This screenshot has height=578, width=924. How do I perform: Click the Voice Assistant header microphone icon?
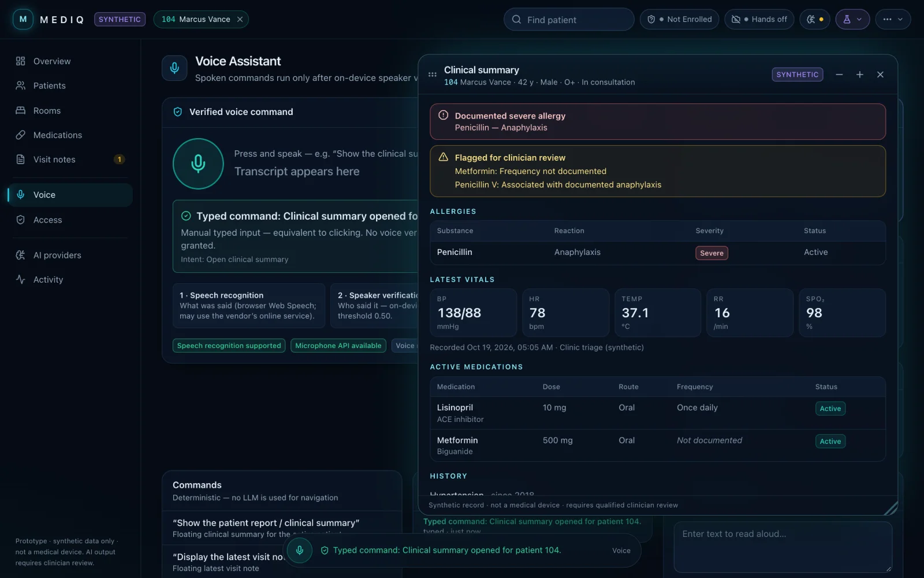174,68
